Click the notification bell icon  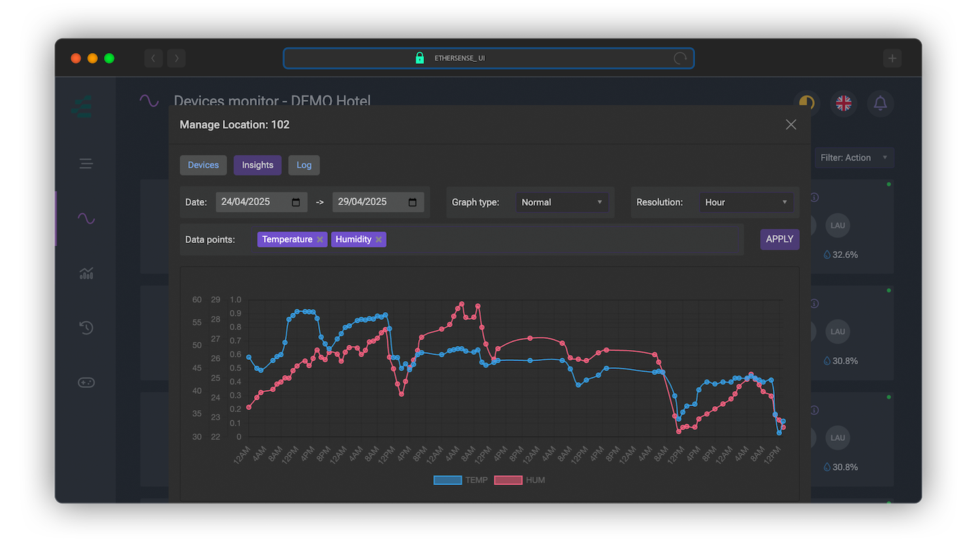[880, 103]
